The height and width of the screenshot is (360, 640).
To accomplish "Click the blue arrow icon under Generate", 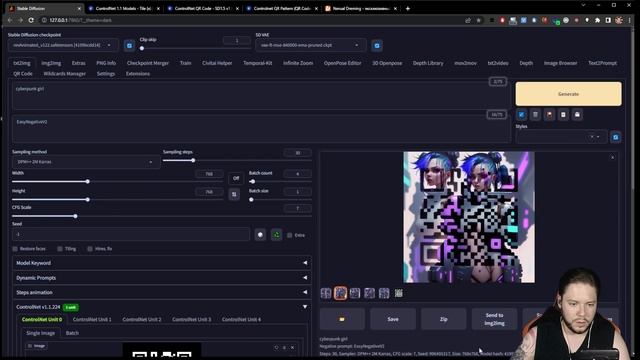I will [x=521, y=115].
